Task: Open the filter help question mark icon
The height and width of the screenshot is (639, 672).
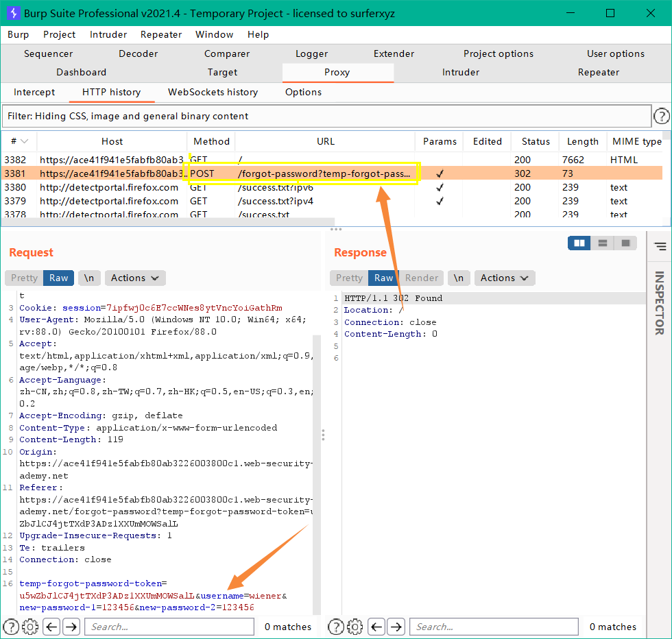Action: point(662,116)
